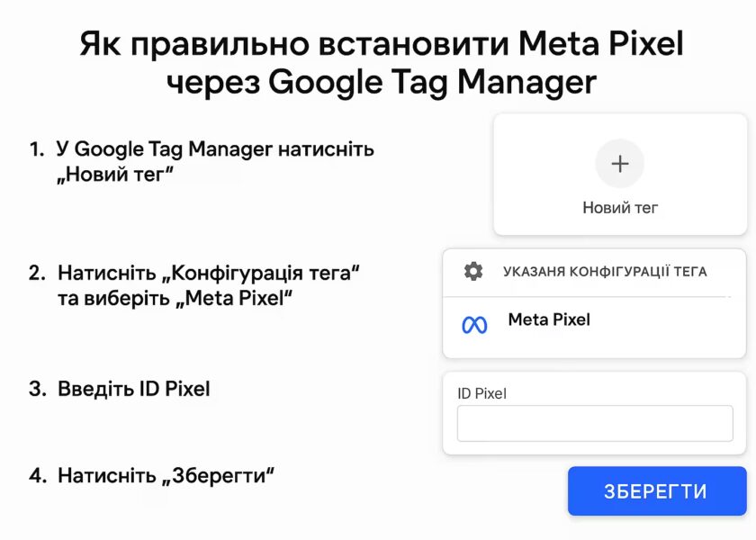Click the quoted „Новий тег“ in step 1
This screenshot has height=540, width=756.
click(x=115, y=175)
